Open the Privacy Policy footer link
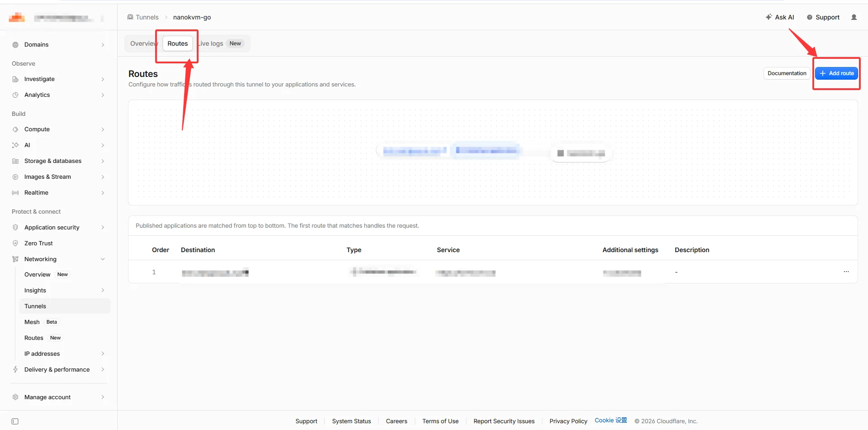868x430 pixels. pos(568,421)
